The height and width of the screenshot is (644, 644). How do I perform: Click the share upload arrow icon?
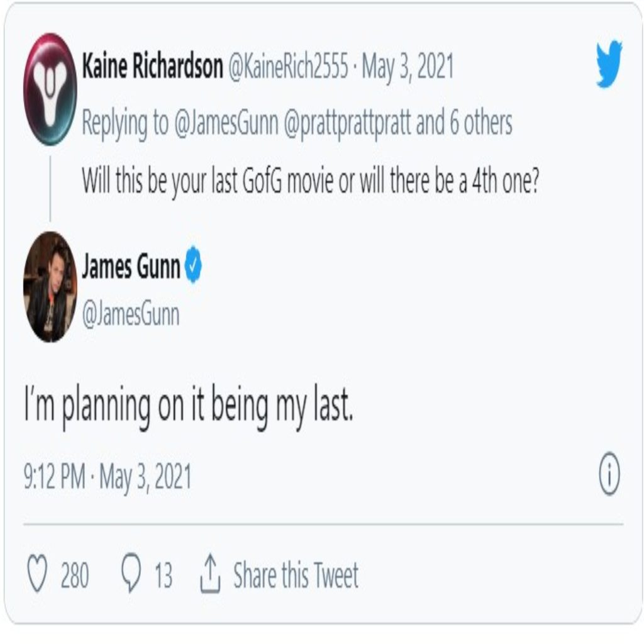[211, 575]
